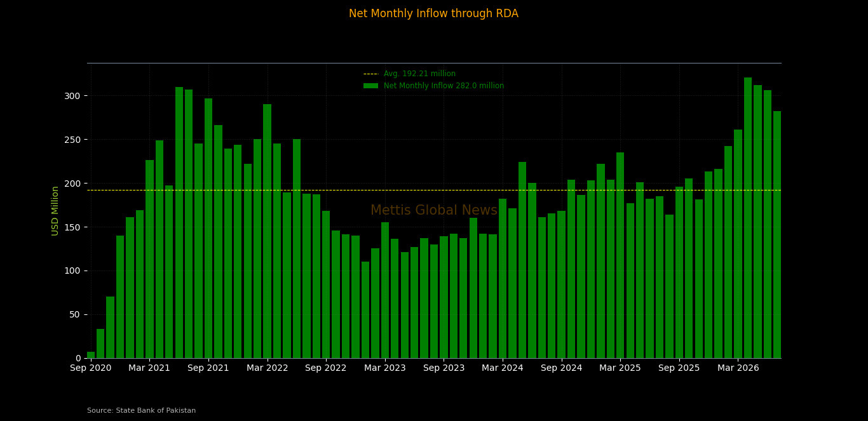Click the y-axis tick label "250"

click(72, 140)
